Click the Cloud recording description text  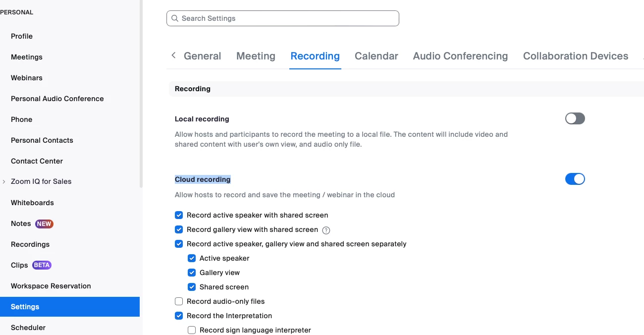[x=285, y=195]
